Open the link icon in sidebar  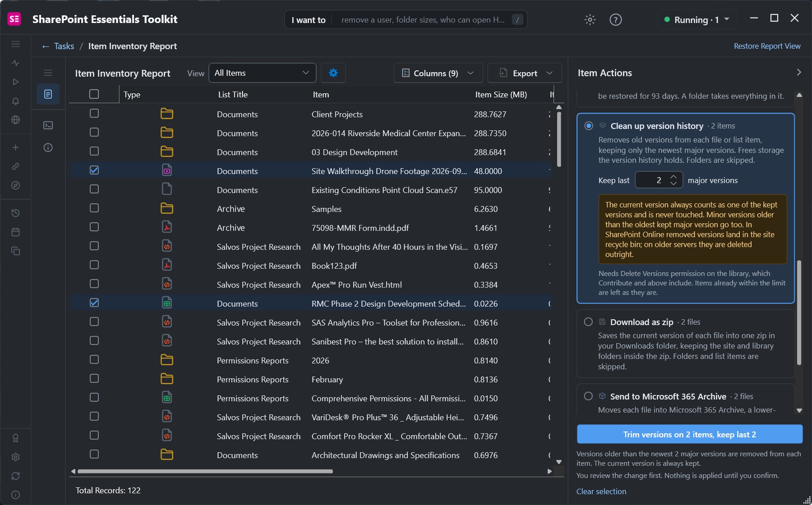click(x=16, y=166)
